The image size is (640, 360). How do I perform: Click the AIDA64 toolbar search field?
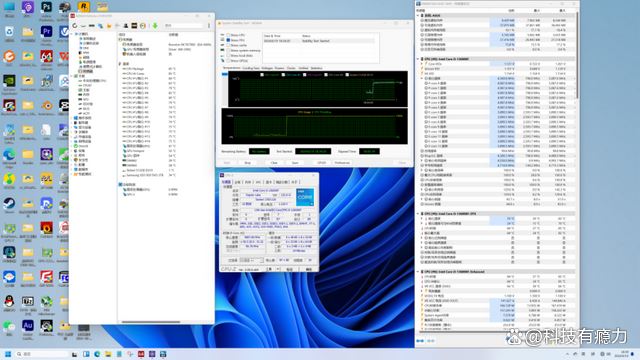[x=183, y=26]
